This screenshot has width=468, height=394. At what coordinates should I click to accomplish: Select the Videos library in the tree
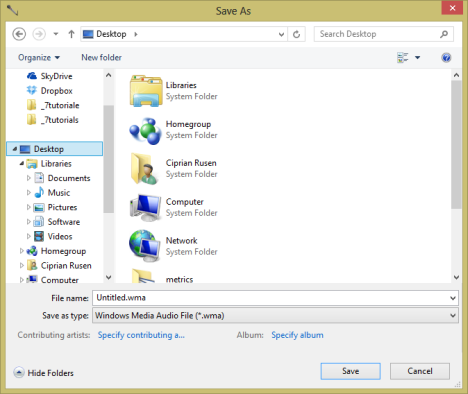tap(53, 236)
